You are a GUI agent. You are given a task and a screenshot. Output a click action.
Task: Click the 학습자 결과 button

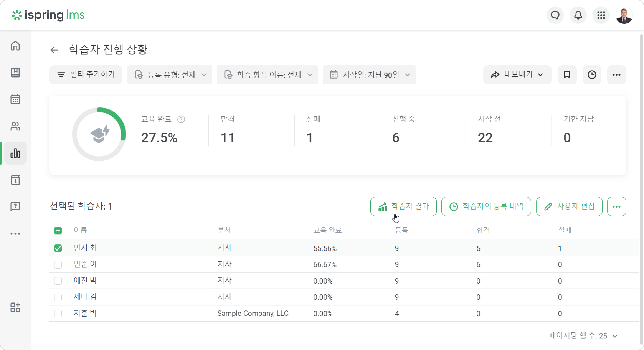pyautogui.click(x=403, y=206)
